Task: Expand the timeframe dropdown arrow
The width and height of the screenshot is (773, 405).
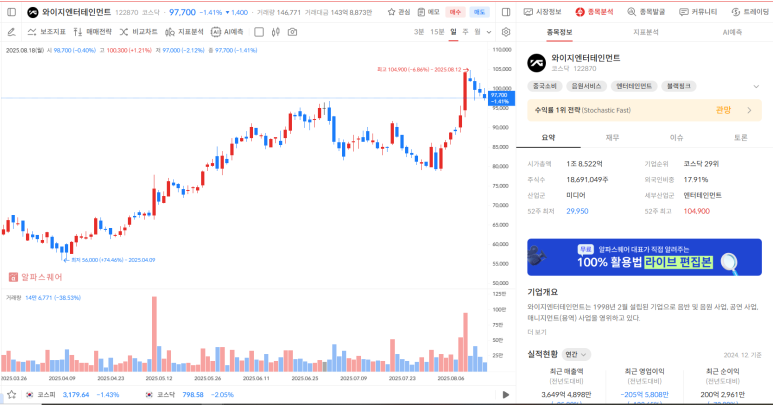Action: [489, 32]
